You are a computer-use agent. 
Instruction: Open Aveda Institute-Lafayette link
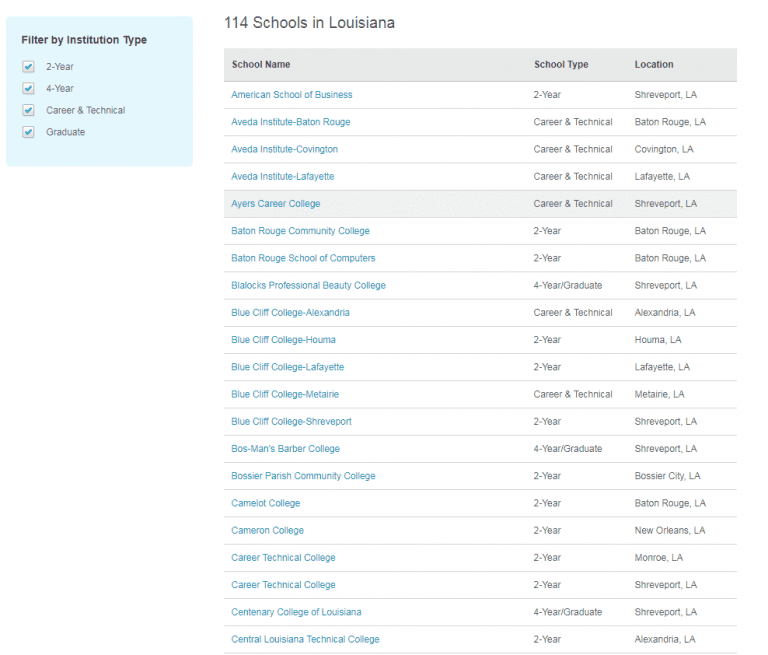point(283,176)
